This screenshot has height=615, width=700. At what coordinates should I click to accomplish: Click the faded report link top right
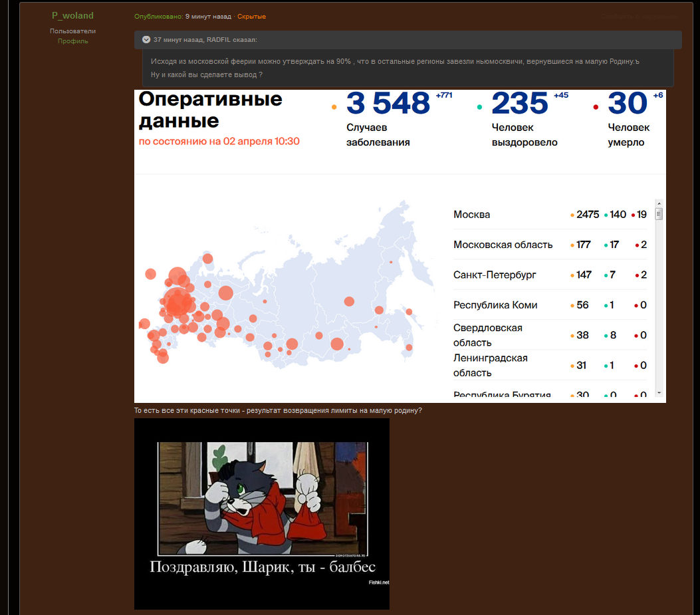(639, 17)
